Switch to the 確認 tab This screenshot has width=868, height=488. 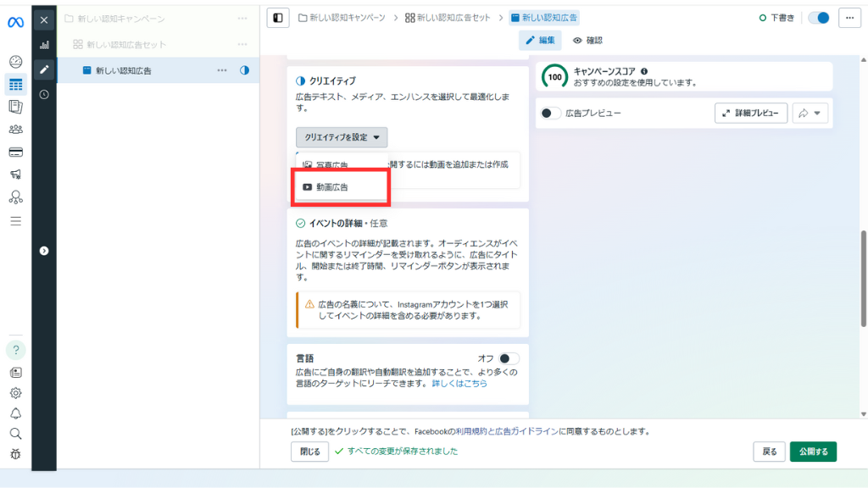(x=587, y=40)
